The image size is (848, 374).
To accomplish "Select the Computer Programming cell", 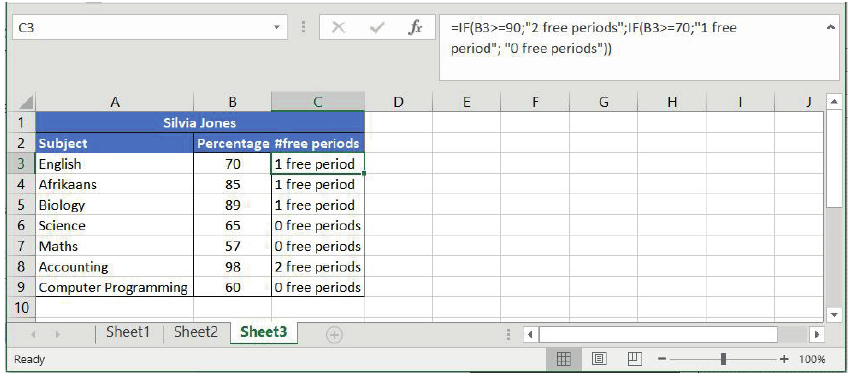I will (114, 287).
